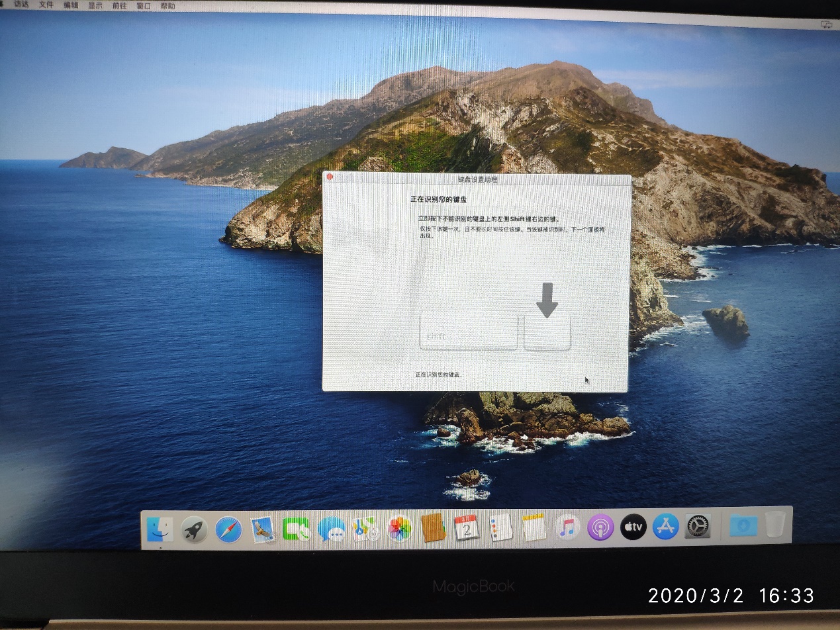Open System Preferences gear in dock
This screenshot has height=630, width=840.
click(698, 526)
